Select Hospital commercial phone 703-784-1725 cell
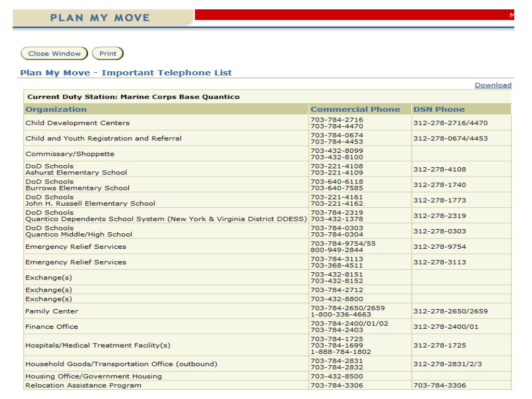This screenshot has width=532, height=399. point(360,345)
